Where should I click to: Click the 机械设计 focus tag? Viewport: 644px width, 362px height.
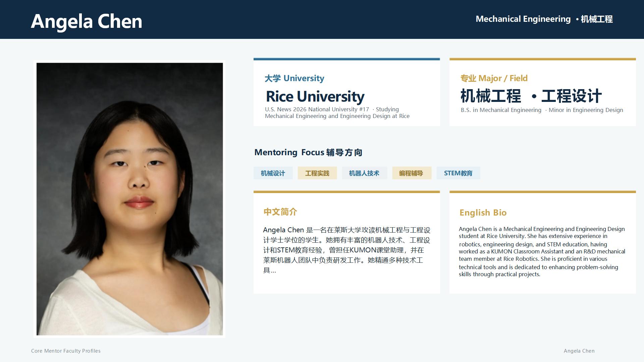coord(273,173)
